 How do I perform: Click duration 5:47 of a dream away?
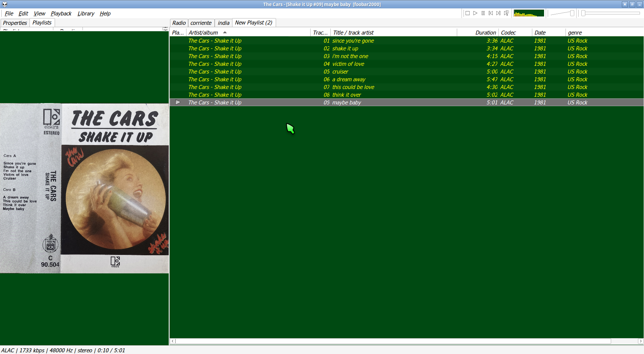492,79
